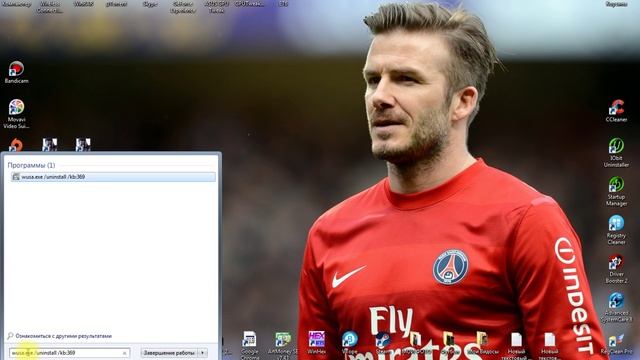This screenshot has width=640, height=360.
Task: Expand the shutdown options arrow
Action: point(203,353)
